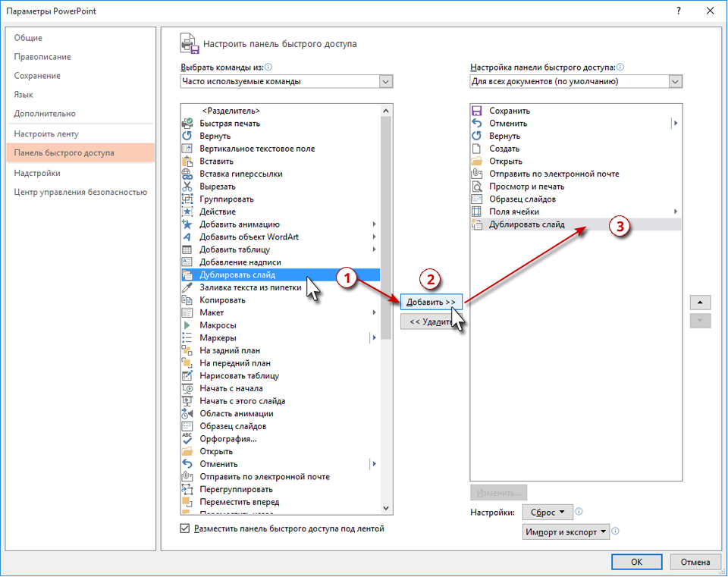Open the 'Выбрать команды из' dropdown
Viewport: 728px width, 577px height.
tap(287, 82)
